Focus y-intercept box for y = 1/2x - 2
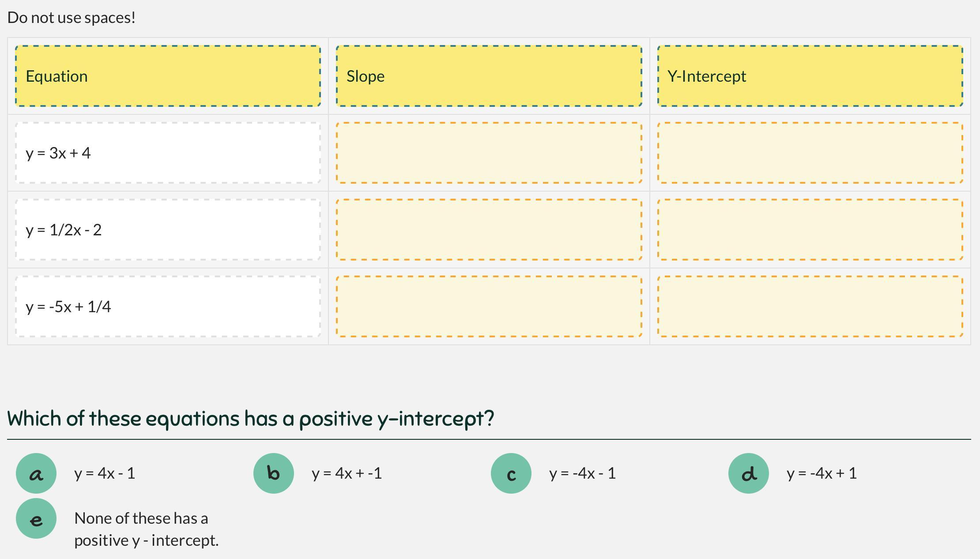Screen dimensions: 980x559 pyautogui.click(x=810, y=230)
